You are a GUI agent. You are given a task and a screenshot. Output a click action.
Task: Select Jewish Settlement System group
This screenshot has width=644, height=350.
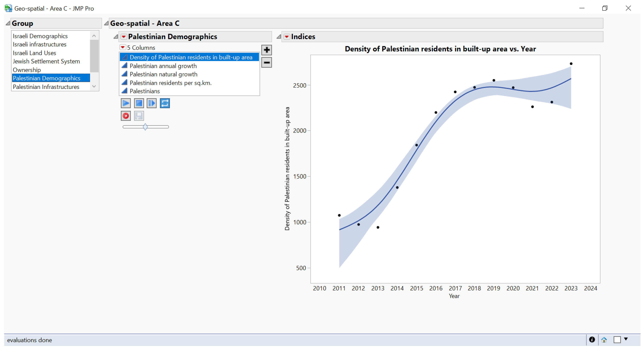click(x=46, y=61)
